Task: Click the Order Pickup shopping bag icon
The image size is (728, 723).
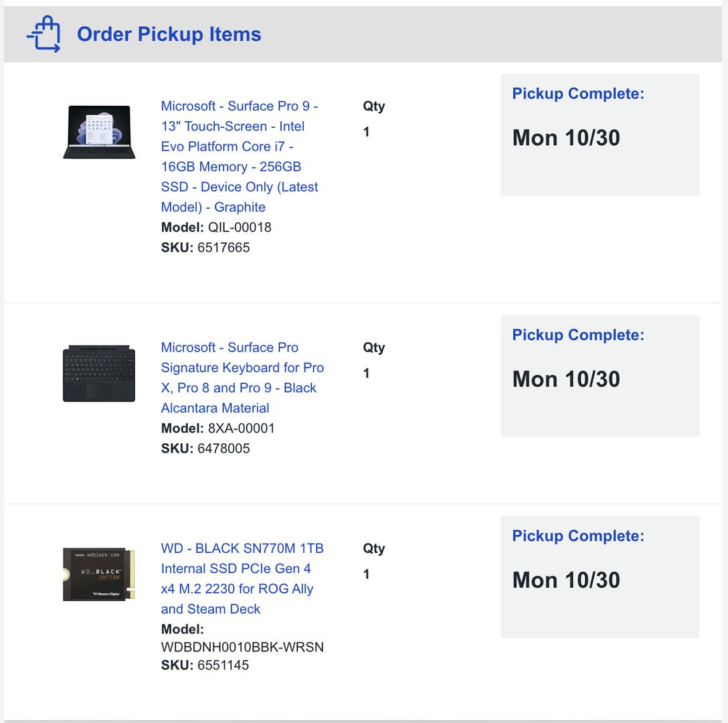Action: pyautogui.click(x=43, y=34)
